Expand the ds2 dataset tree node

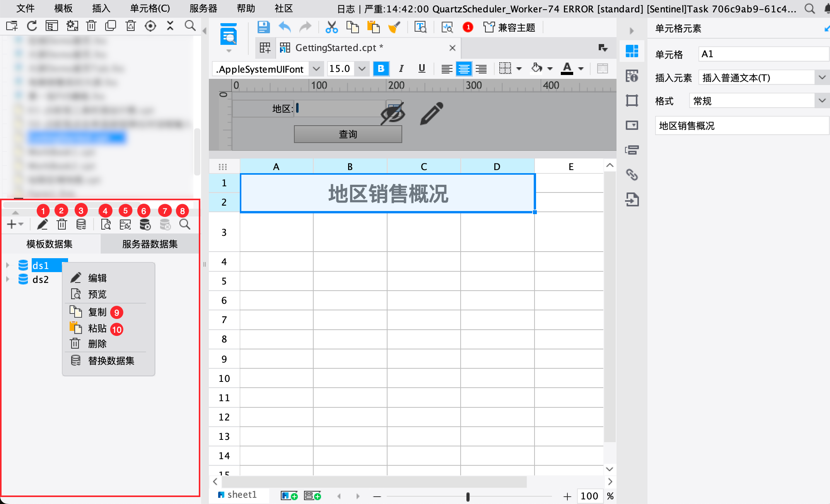(7, 279)
